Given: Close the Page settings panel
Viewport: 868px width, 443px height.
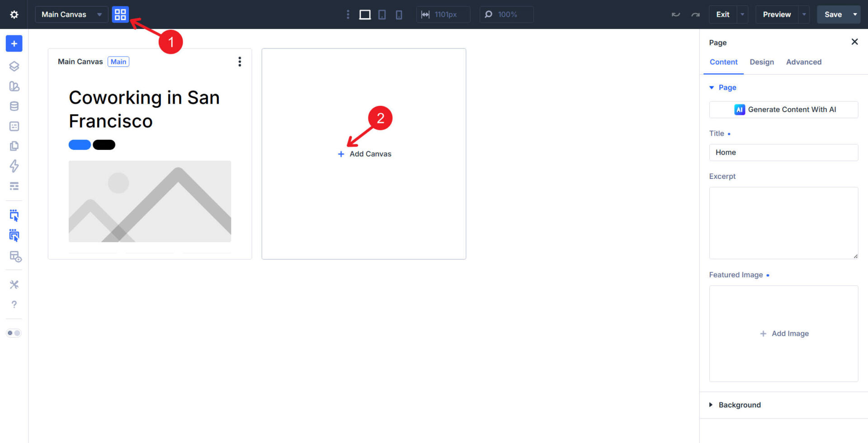Looking at the screenshot, I should click(854, 42).
